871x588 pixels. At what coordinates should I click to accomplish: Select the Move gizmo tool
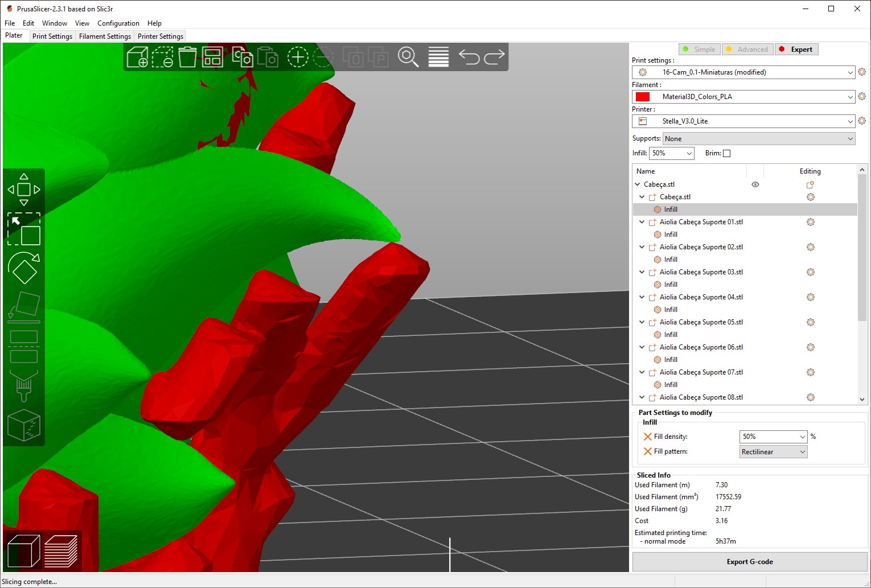pos(24,190)
